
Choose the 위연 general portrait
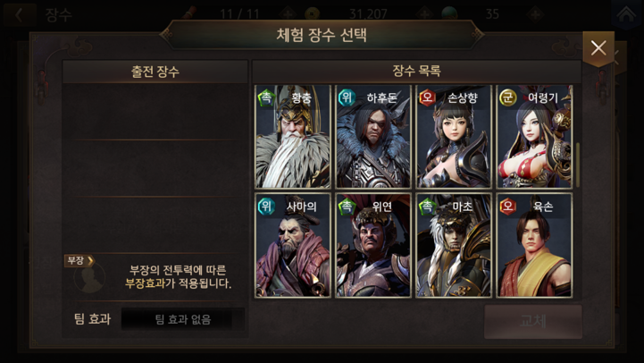click(373, 245)
